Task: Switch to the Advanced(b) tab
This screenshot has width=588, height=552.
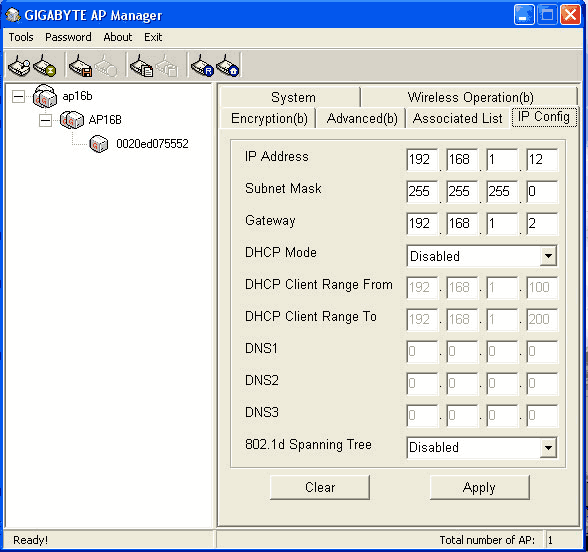Action: click(x=362, y=118)
